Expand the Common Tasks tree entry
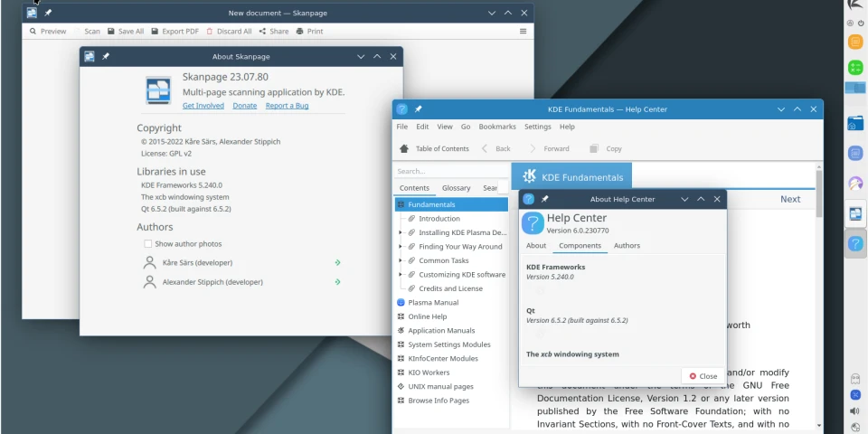This screenshot has width=868, height=434. pos(401,260)
